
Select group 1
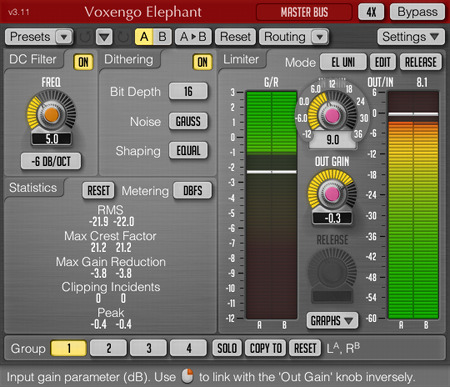(69, 348)
